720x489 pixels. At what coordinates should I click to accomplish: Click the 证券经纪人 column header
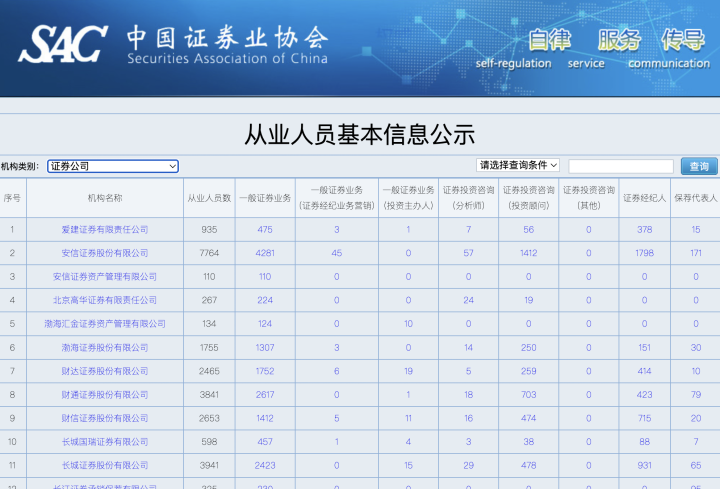(x=644, y=198)
